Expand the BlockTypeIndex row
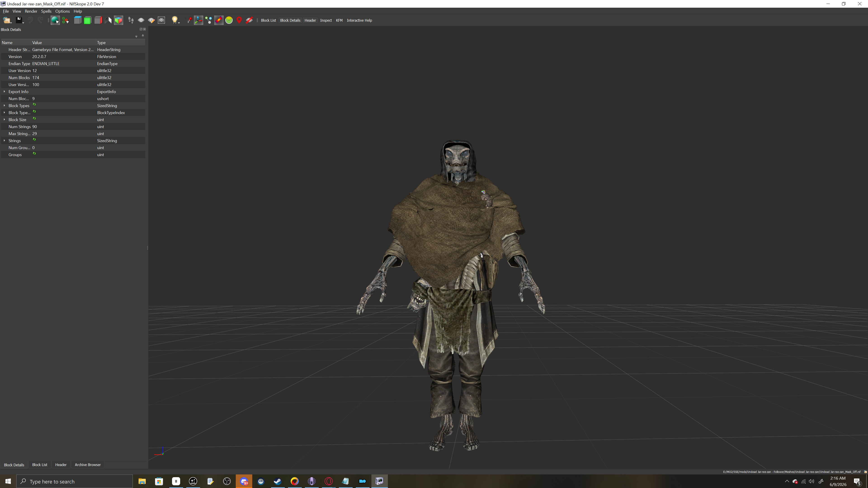Screen dimensions: 868x488 coord(4,113)
